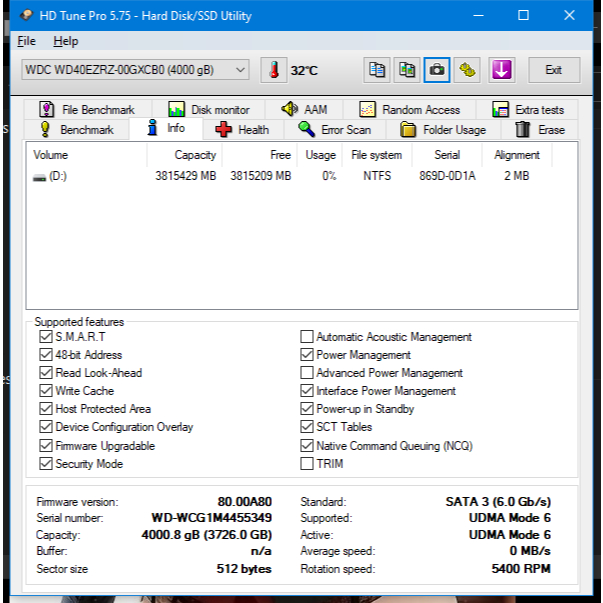Click the copy text to clipboard icon
The width and height of the screenshot is (603, 603).
tap(377, 70)
